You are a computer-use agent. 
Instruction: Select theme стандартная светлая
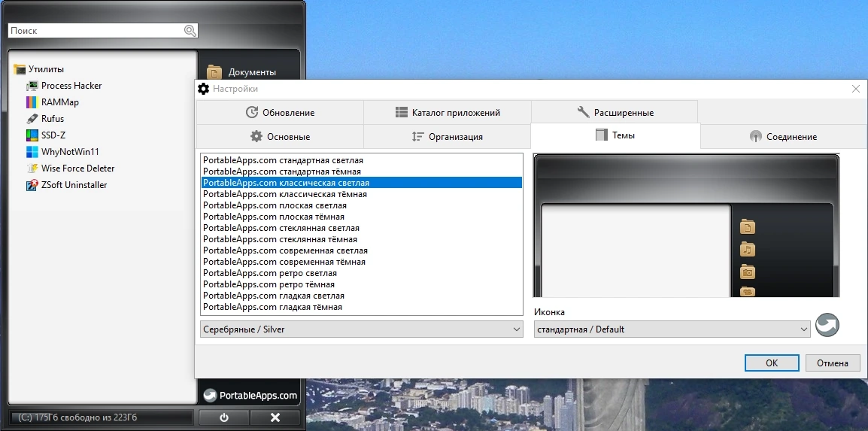tap(362, 160)
